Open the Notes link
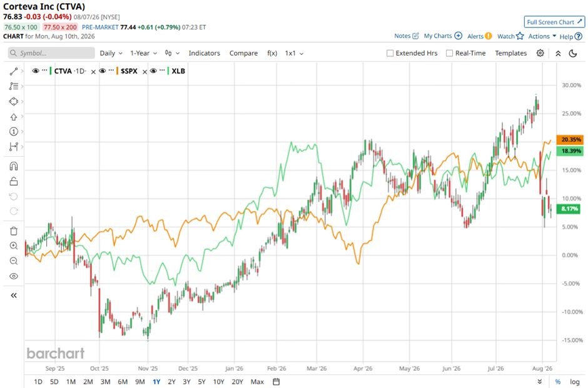The height and width of the screenshot is (388, 588). (406, 36)
